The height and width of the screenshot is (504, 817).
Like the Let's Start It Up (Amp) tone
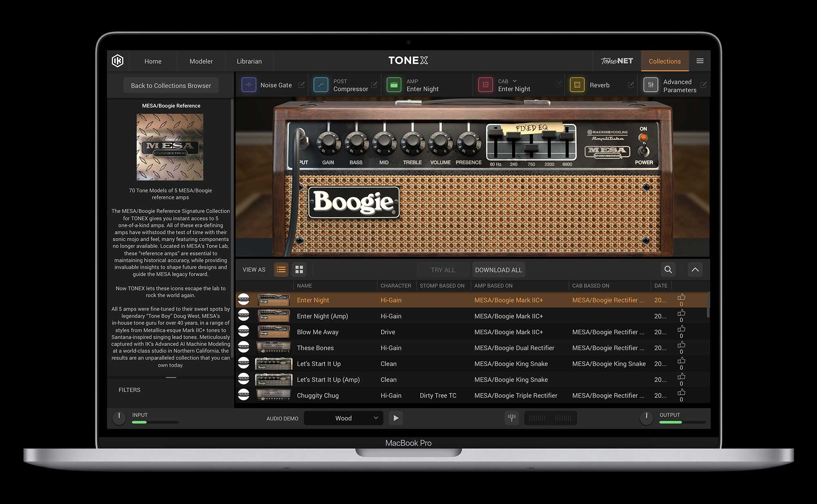click(x=681, y=377)
